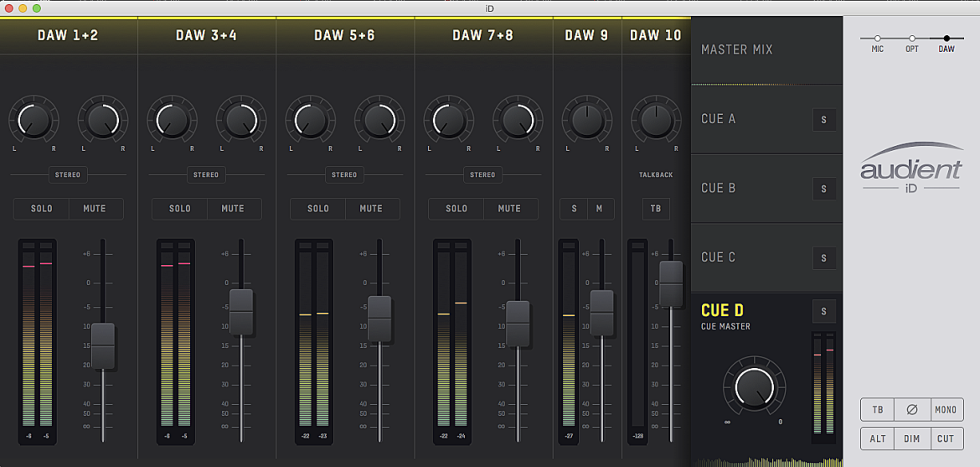The width and height of the screenshot is (980, 467).
Task: Click the right pan knob of DAW 3+4
Action: click(241, 121)
